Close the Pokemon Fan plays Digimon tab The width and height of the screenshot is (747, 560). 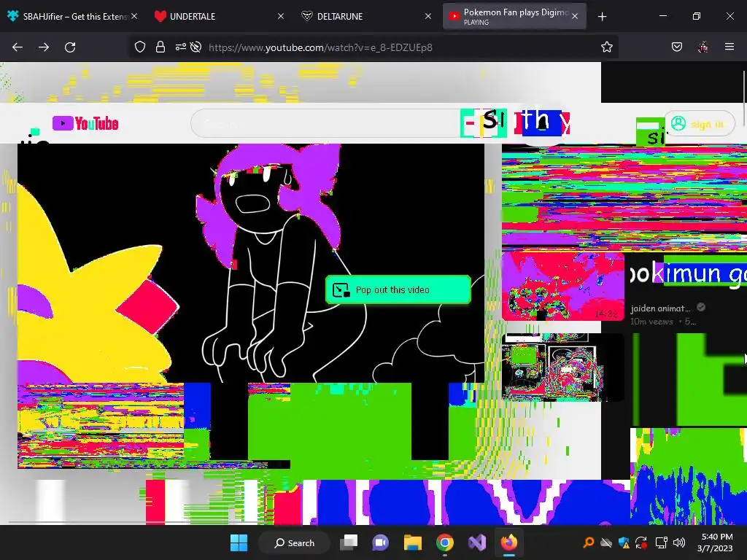tap(575, 16)
